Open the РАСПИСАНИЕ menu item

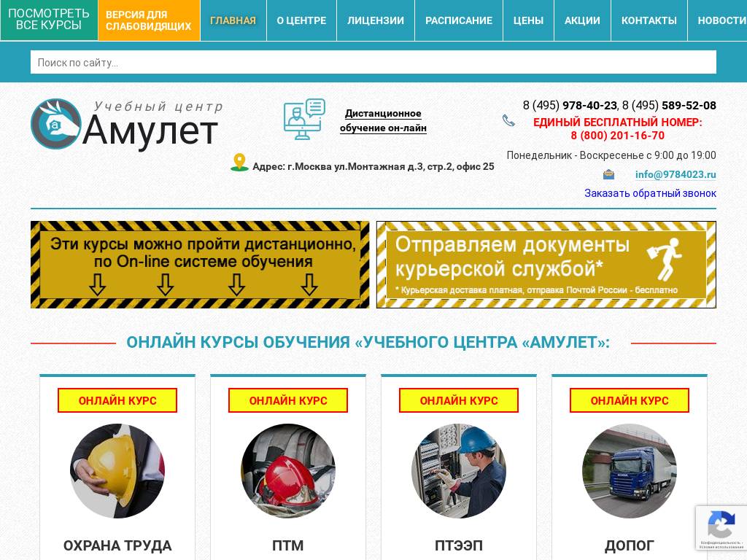[x=458, y=20]
